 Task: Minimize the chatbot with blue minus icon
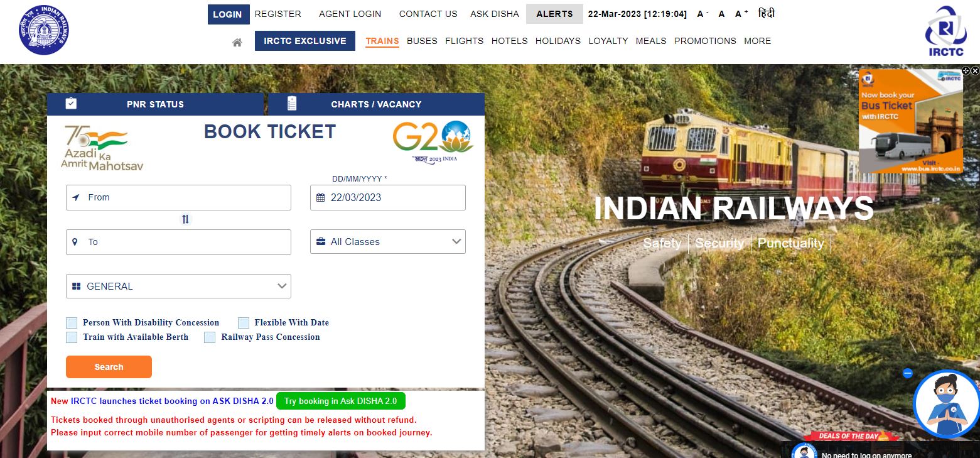click(x=907, y=373)
